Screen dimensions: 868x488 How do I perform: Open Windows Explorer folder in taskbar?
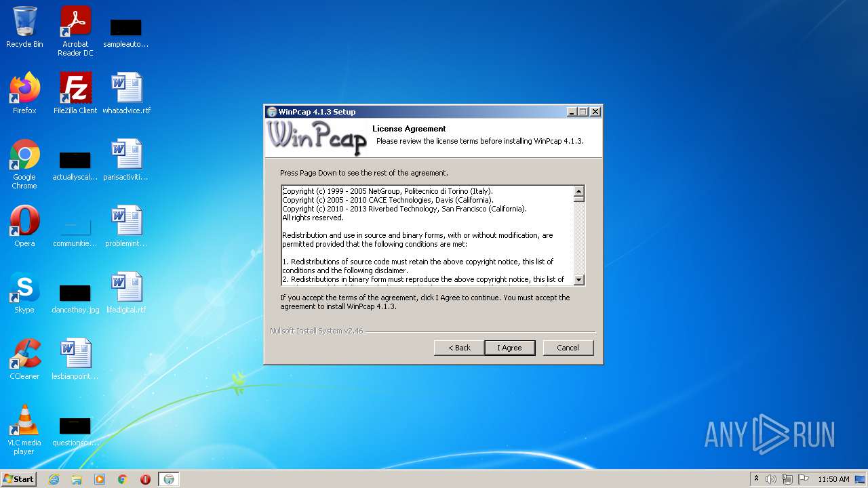click(77, 479)
